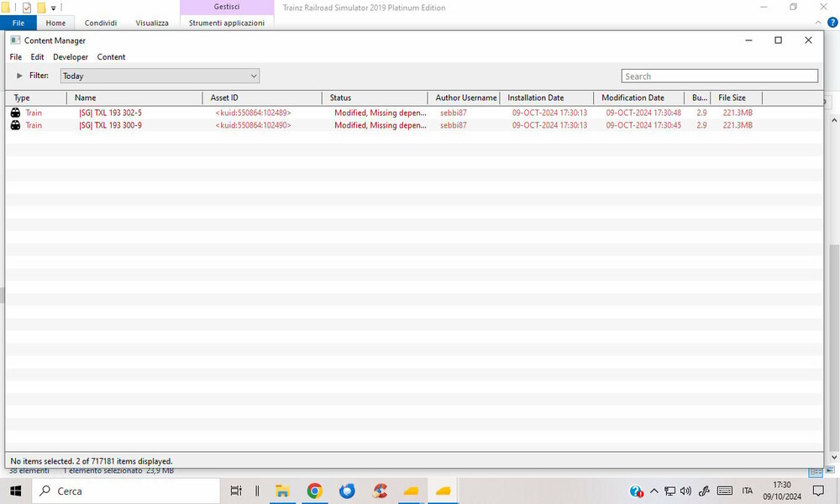The width and height of the screenshot is (840, 504).
Task: Open Thunderbird from taskbar
Action: pyautogui.click(x=347, y=491)
